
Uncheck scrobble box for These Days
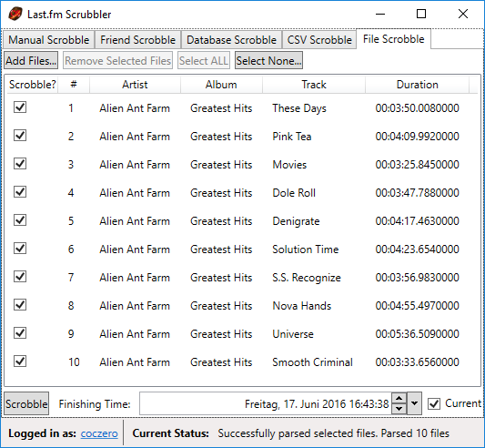pyautogui.click(x=20, y=107)
